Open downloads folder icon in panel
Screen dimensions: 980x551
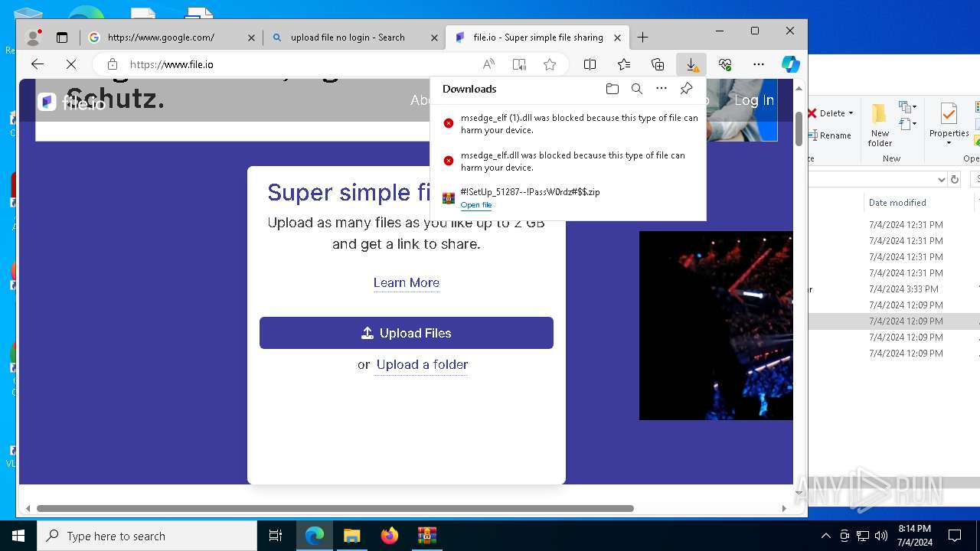coord(612,89)
